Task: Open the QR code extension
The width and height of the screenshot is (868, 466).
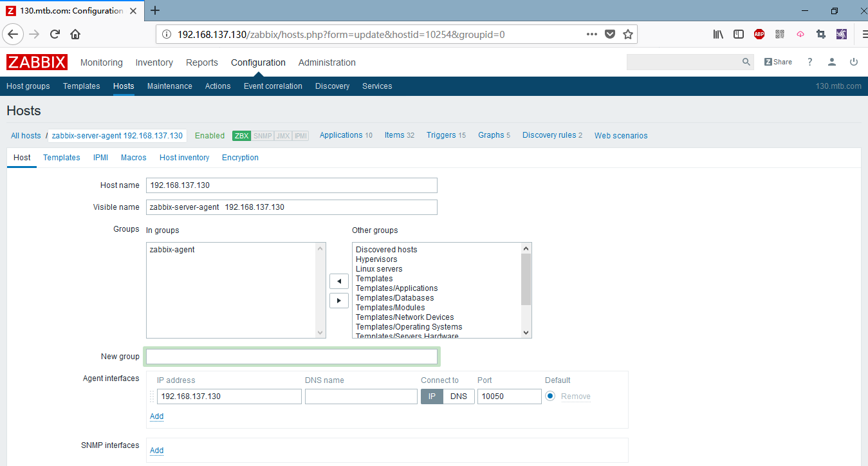Action: point(780,34)
